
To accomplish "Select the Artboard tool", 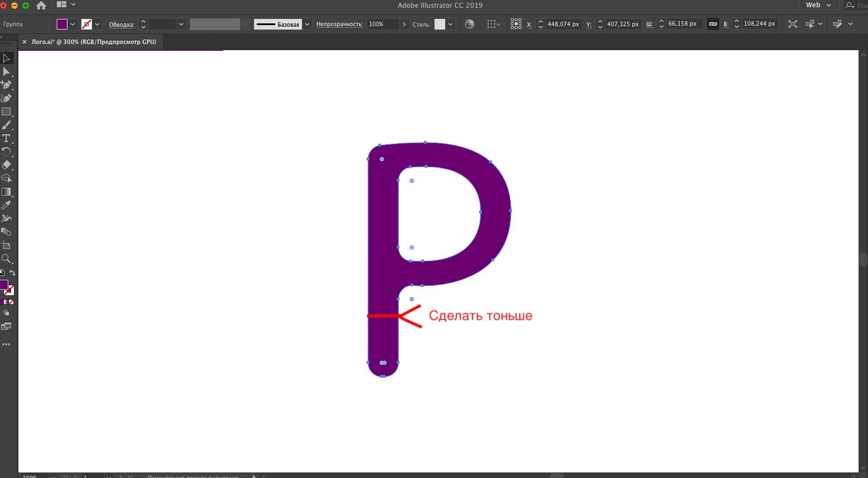I will click(x=7, y=245).
